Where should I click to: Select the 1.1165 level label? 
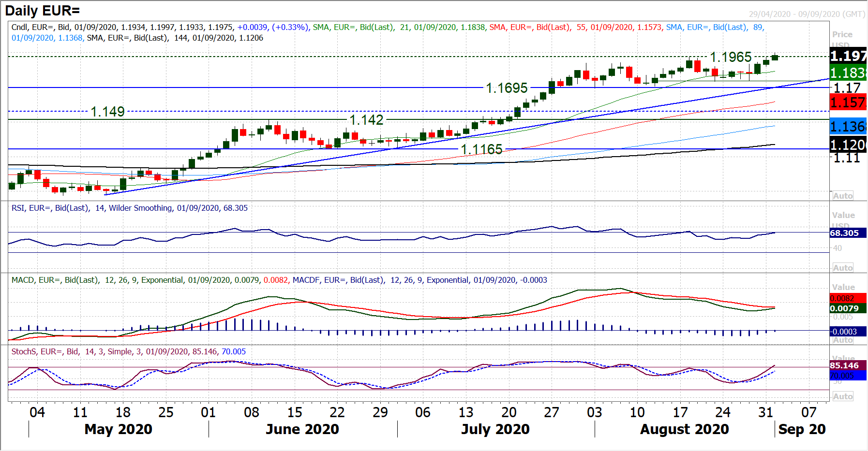[x=481, y=149]
